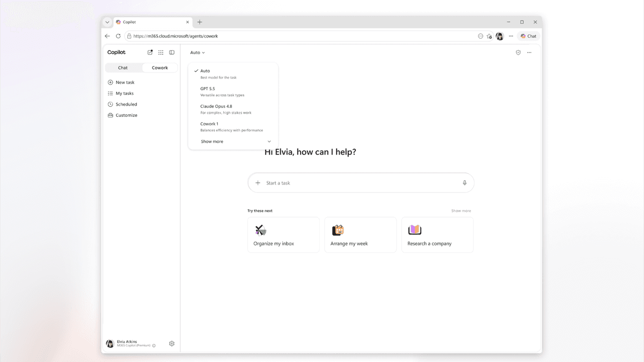Choose Cowork 1 model
644x362 pixels.
click(x=233, y=127)
